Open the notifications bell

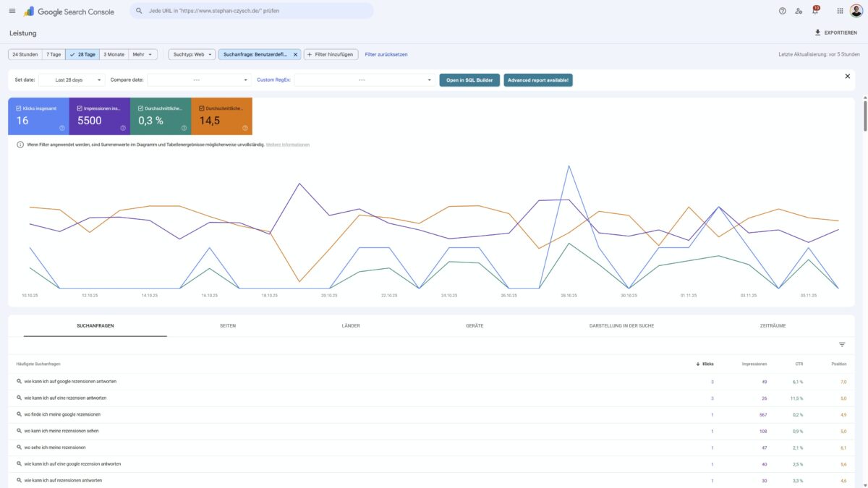[815, 11]
